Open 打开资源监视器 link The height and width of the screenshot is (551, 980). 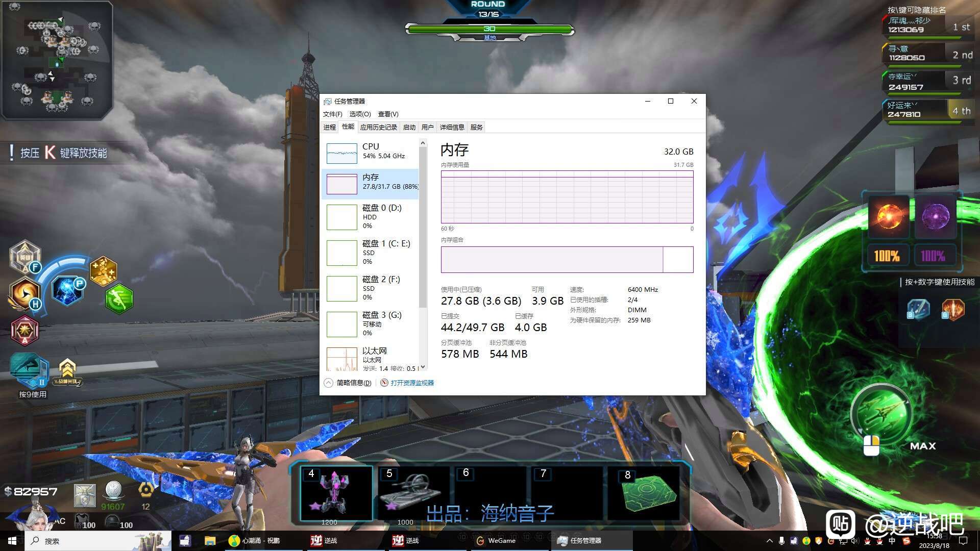407,383
